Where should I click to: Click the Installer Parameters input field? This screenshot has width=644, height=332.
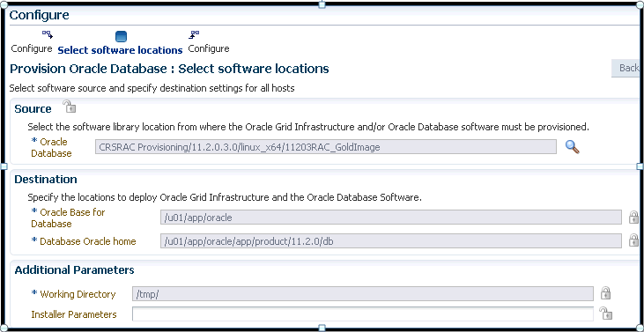[x=363, y=314]
